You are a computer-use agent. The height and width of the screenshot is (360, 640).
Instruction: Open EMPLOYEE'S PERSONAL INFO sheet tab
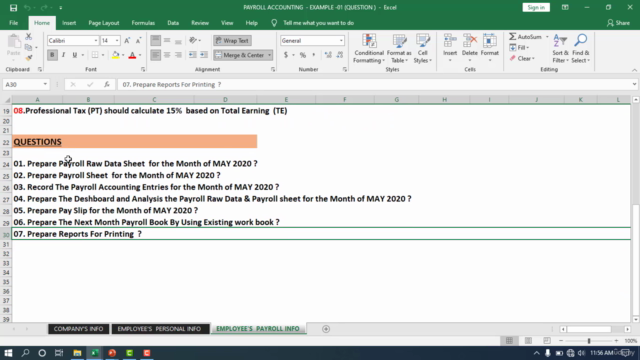(x=159, y=329)
